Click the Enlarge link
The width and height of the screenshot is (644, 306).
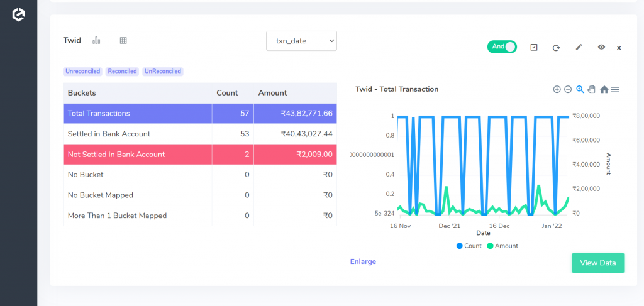coord(363,261)
